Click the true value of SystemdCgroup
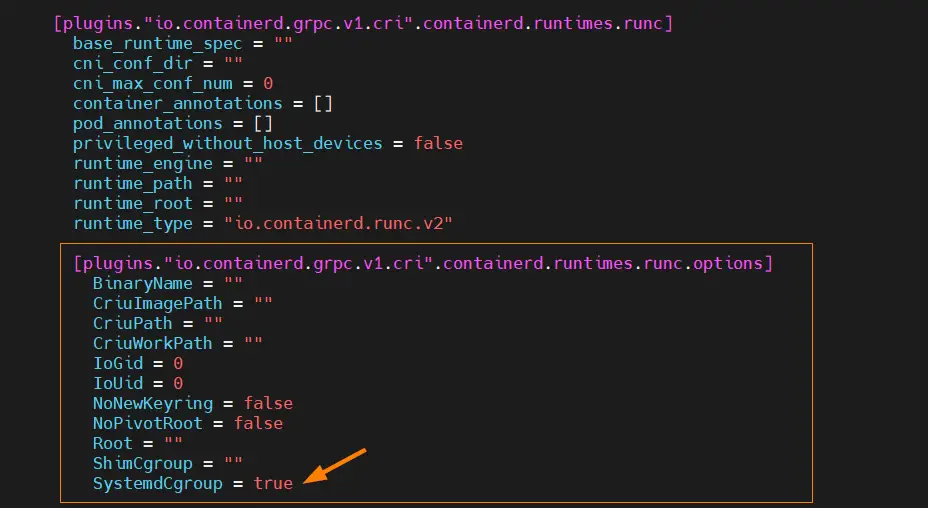This screenshot has width=928, height=508. point(273,484)
